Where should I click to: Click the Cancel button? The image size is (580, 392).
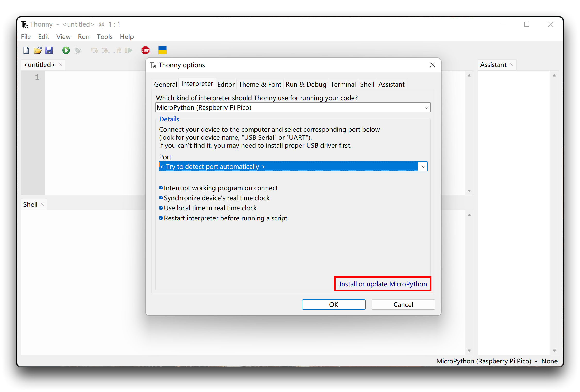[x=403, y=305]
